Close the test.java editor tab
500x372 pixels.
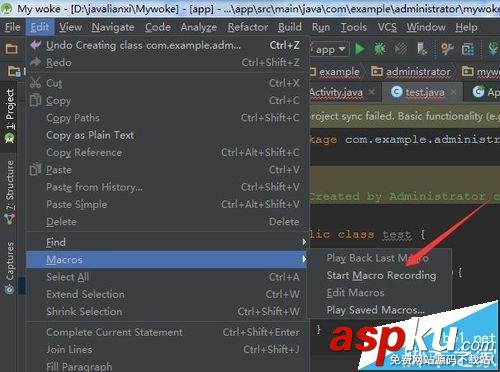[x=453, y=92]
